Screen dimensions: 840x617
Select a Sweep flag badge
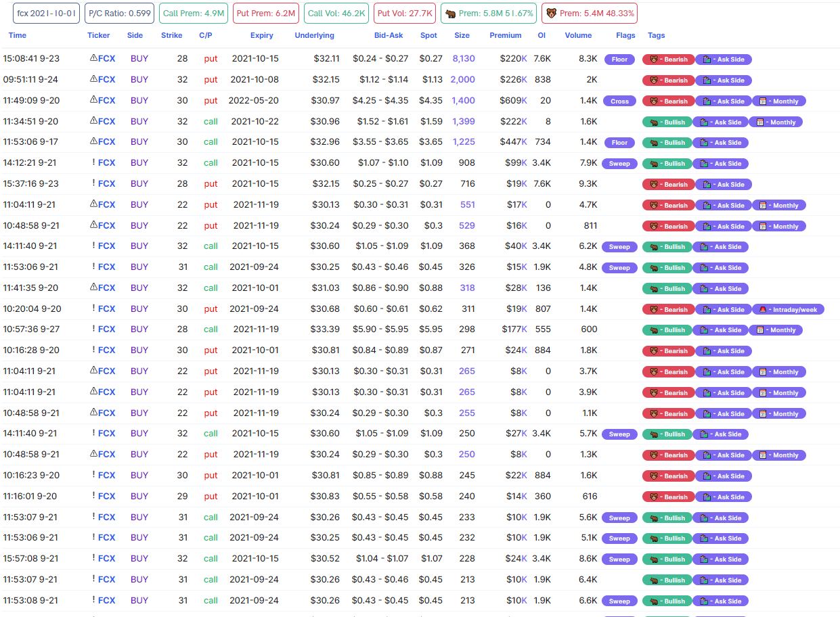pyautogui.click(x=619, y=162)
